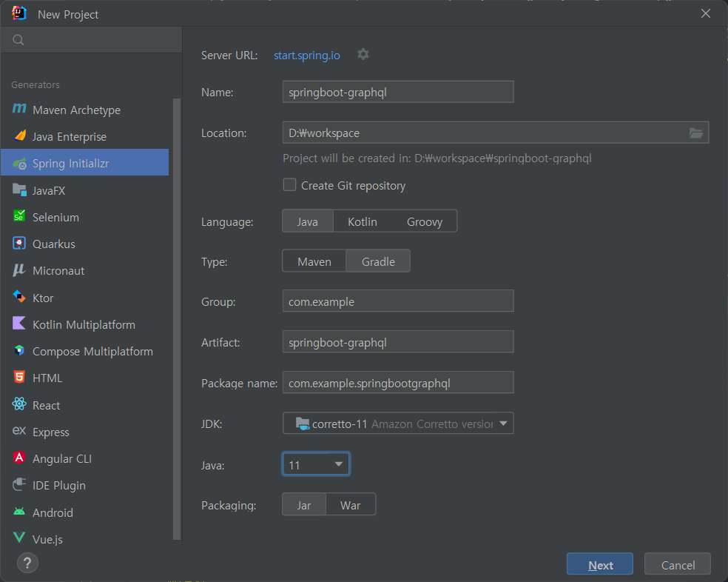728x582 pixels.
Task: Select the HTML5 generator icon
Action: click(x=19, y=377)
